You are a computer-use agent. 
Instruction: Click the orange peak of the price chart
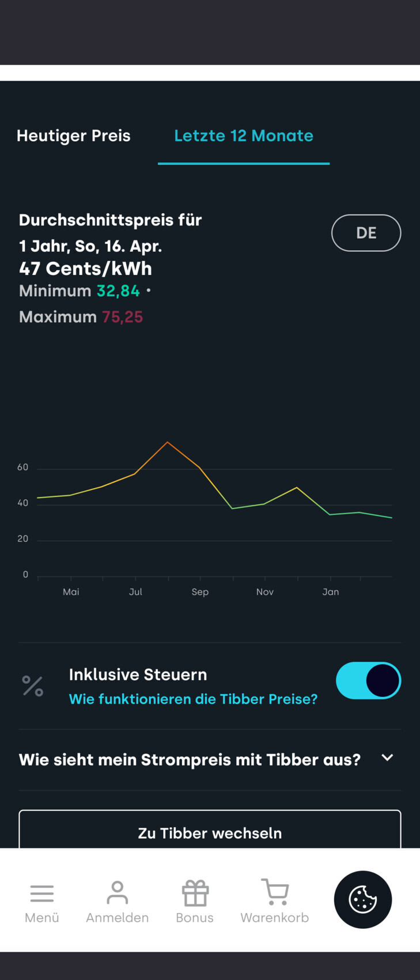(168, 442)
